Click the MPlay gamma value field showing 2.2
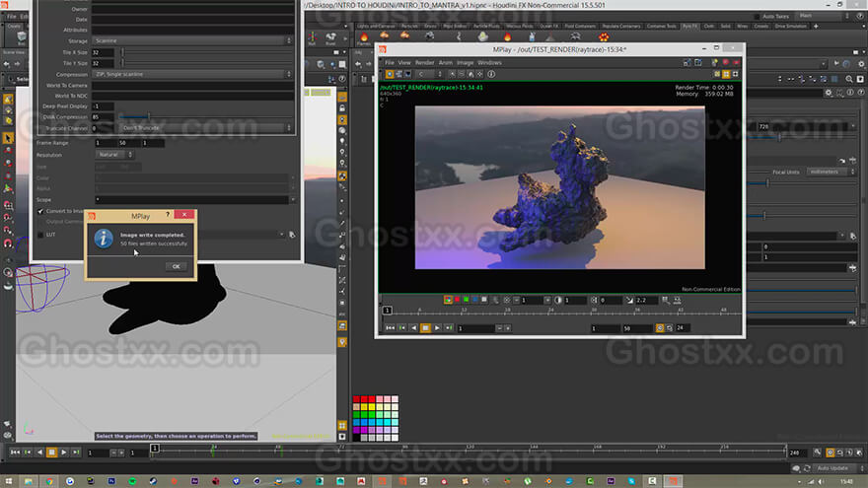The width and height of the screenshot is (868, 488). pyautogui.click(x=645, y=300)
